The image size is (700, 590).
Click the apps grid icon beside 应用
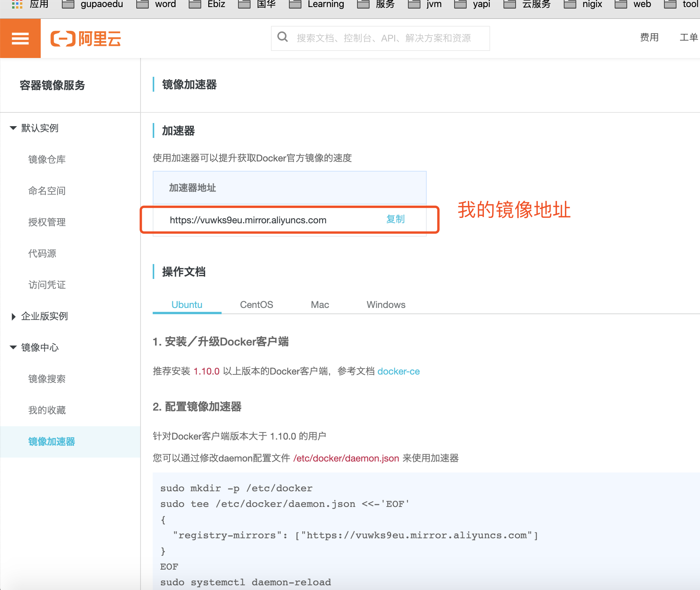17,4
